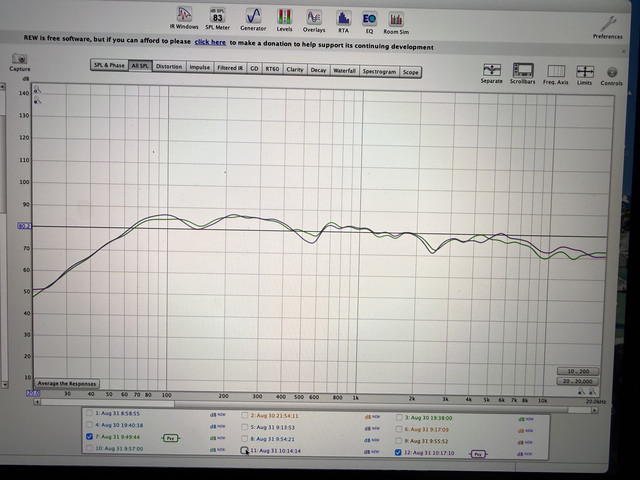The height and width of the screenshot is (480, 640).
Task: Enable trace 5: Aug 31 9:13:53
Action: click(x=244, y=427)
